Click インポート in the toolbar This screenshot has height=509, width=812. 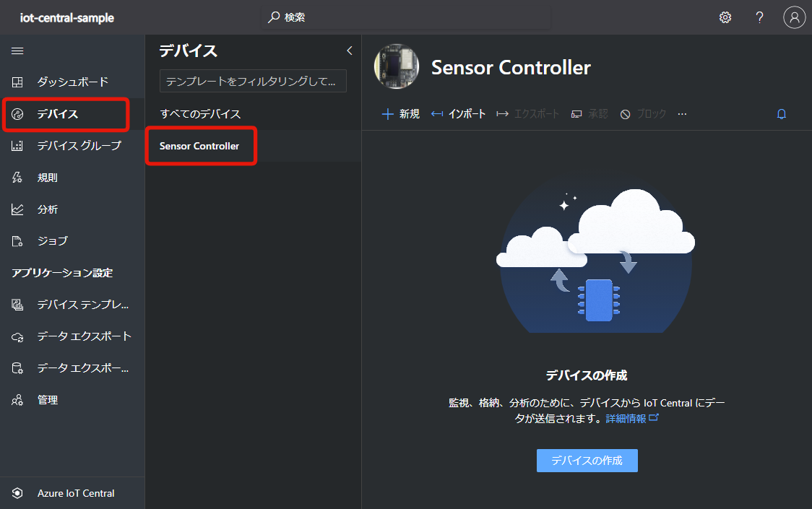pos(458,114)
